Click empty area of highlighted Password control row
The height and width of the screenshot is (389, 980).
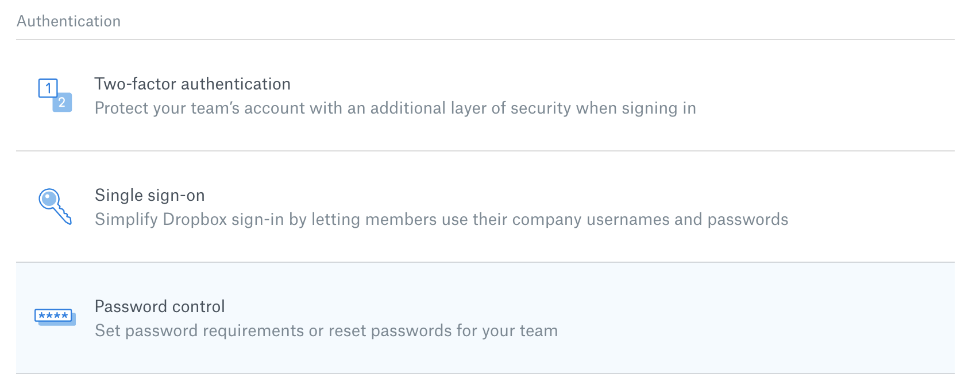tap(747, 318)
